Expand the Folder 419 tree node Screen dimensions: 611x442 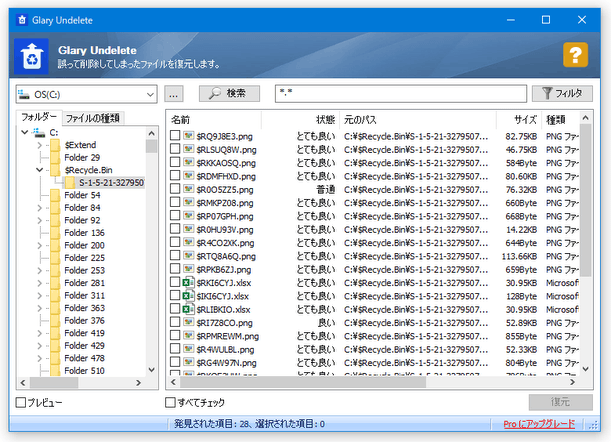[39, 333]
